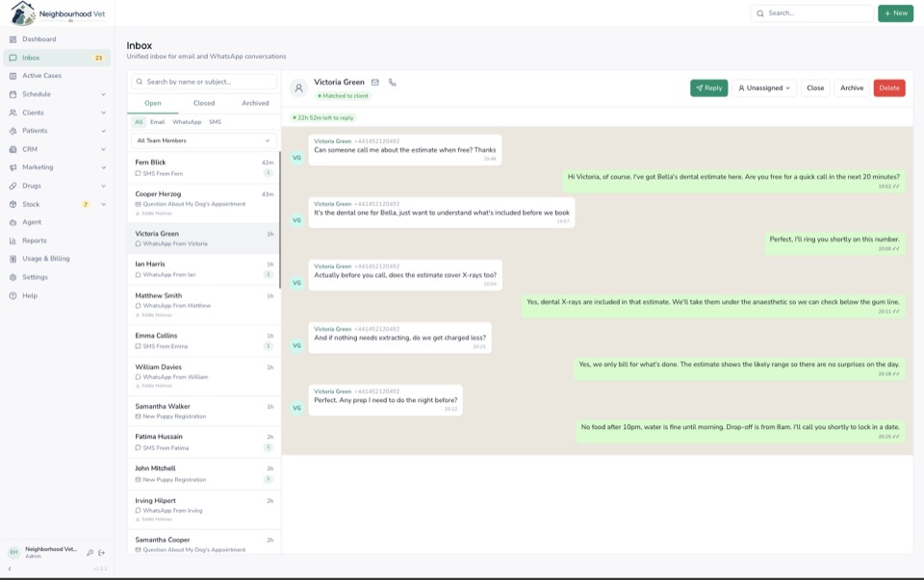This screenshot has height=580, width=924.
Task: Expand the CRM menu chevron
Action: (x=103, y=149)
